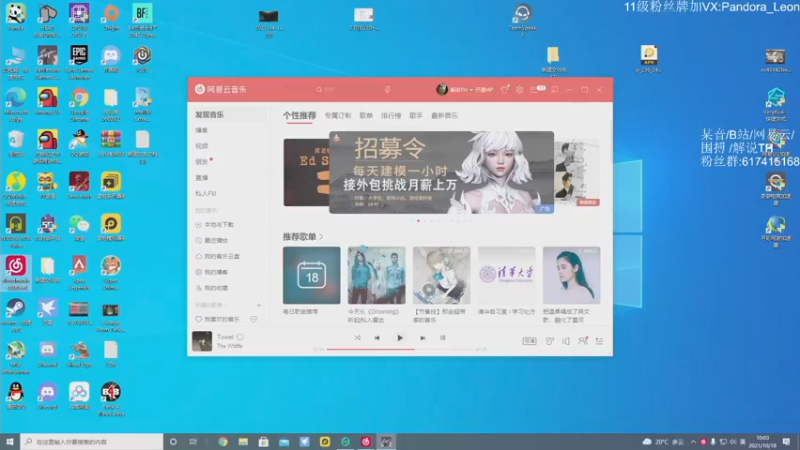Collapse the 创建的歌单 section arrow
Image resolution: width=800 pixels, height=450 pixels.
226,305
